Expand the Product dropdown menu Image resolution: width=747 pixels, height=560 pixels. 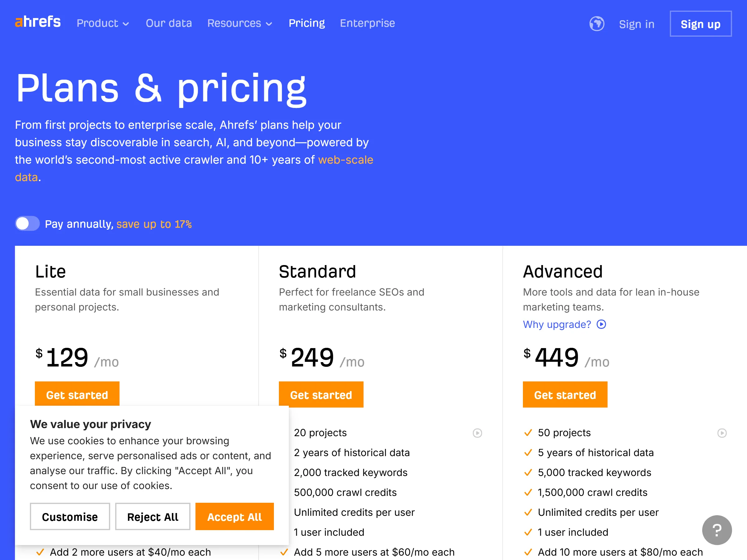pos(102,23)
